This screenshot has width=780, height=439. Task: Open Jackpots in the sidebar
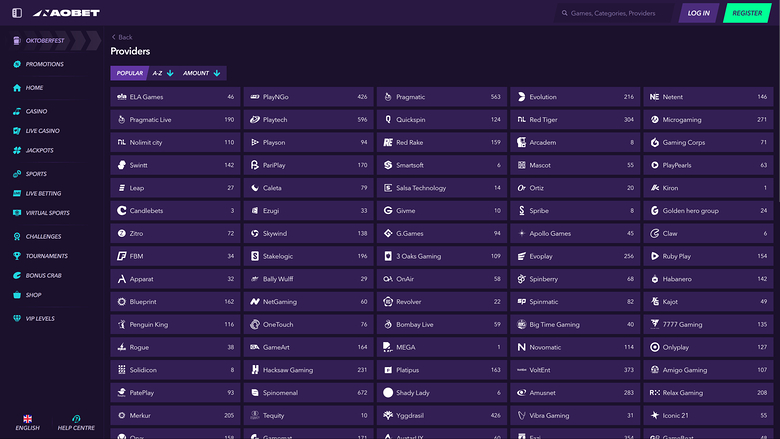point(33,150)
